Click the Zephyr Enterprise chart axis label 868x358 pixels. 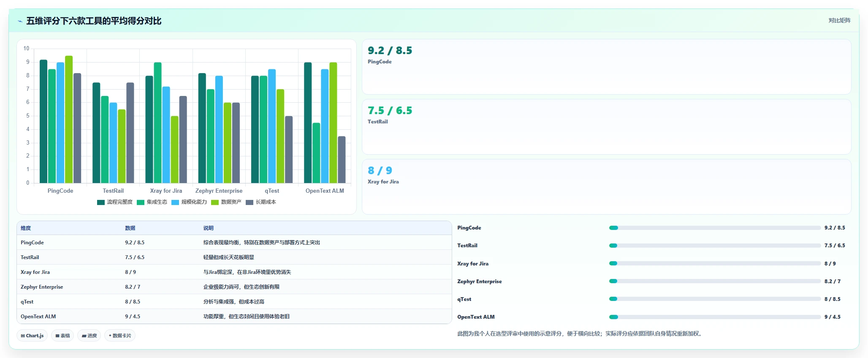point(219,191)
